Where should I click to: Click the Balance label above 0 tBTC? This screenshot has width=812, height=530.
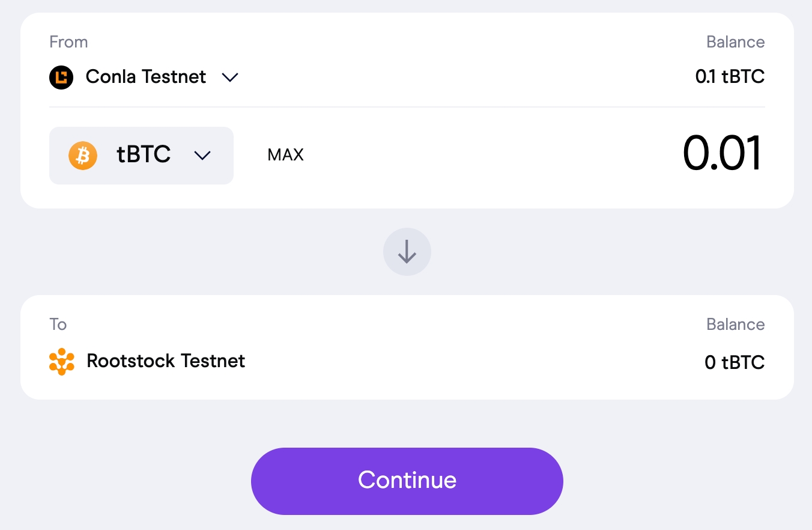(735, 324)
